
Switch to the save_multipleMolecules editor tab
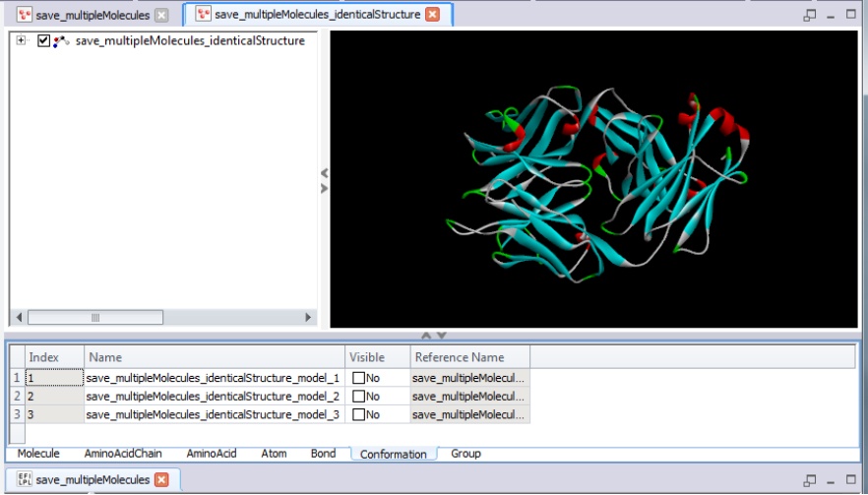click(x=93, y=15)
